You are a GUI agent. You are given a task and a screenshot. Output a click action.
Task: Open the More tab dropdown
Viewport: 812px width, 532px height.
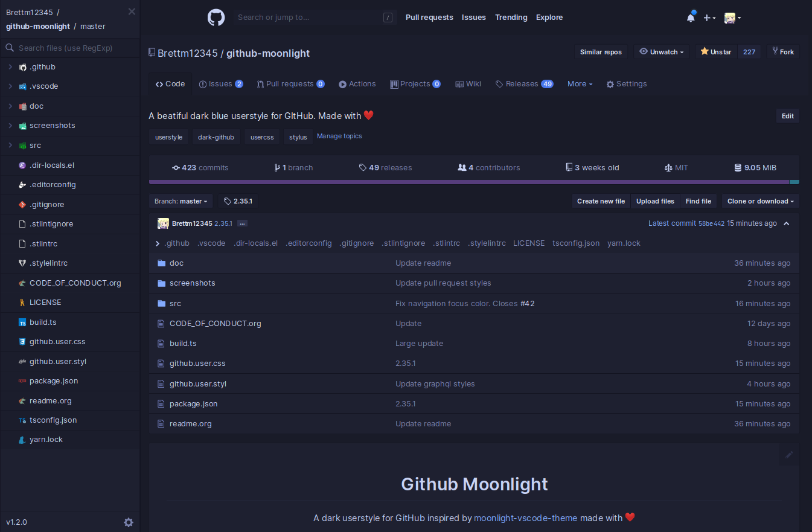pos(580,84)
